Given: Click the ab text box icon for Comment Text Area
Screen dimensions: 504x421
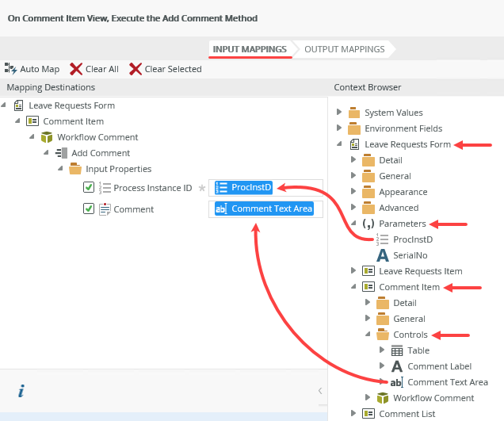Looking at the screenshot, I should pyautogui.click(x=397, y=382).
